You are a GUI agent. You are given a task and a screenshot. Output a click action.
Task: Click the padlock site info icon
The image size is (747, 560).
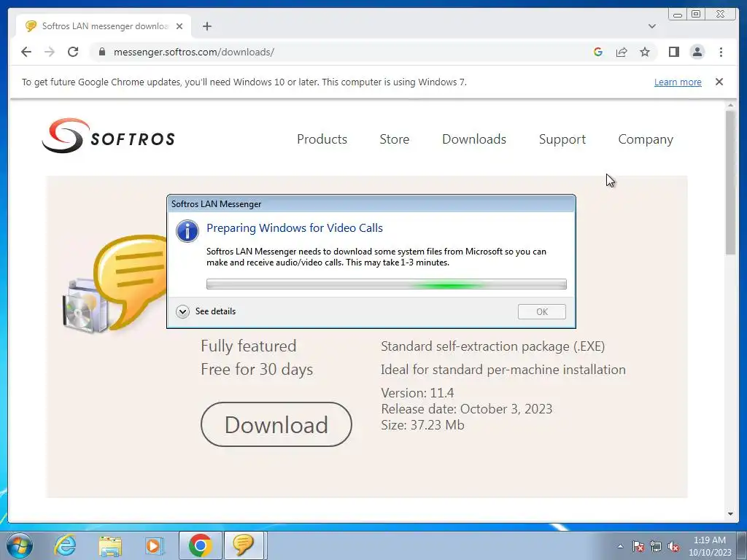pos(101,52)
